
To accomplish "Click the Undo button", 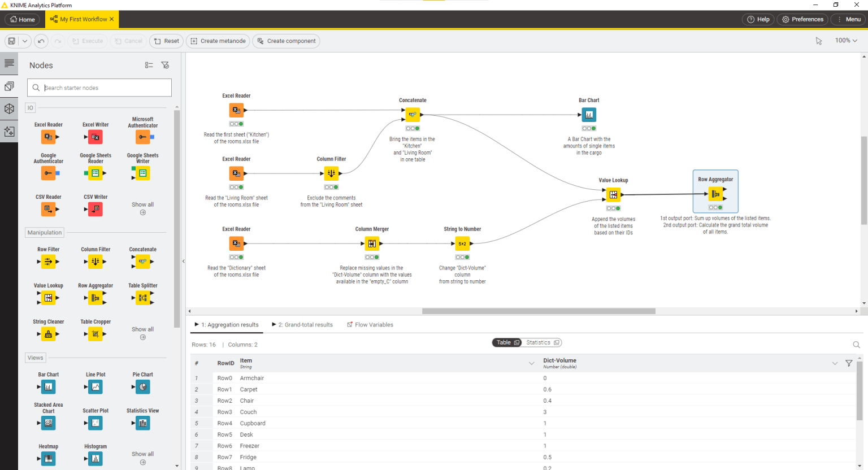I will (x=41, y=41).
